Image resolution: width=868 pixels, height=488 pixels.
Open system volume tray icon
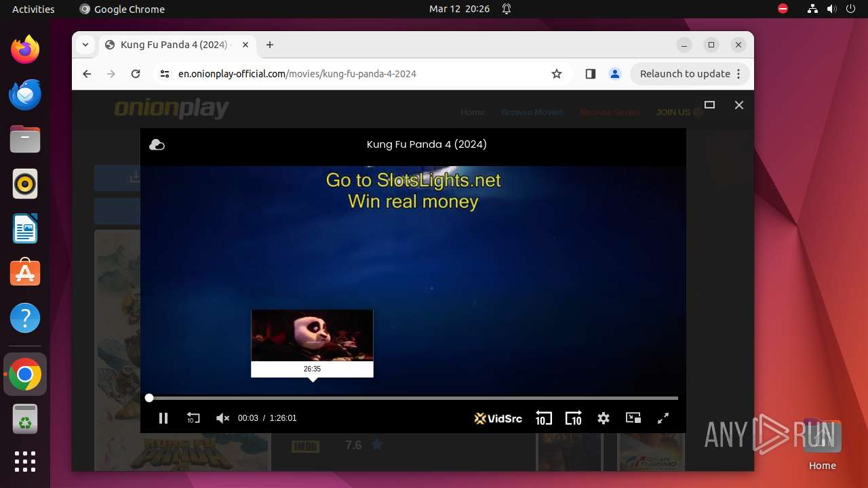point(831,9)
